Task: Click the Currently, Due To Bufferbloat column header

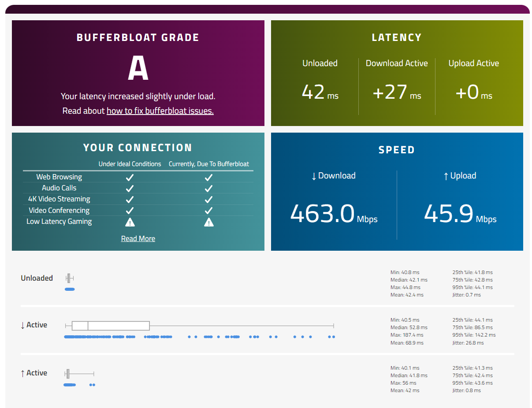Action: 209,164
